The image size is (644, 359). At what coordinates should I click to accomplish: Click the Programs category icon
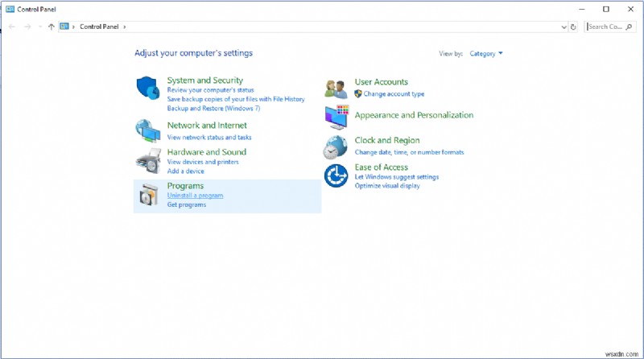148,195
